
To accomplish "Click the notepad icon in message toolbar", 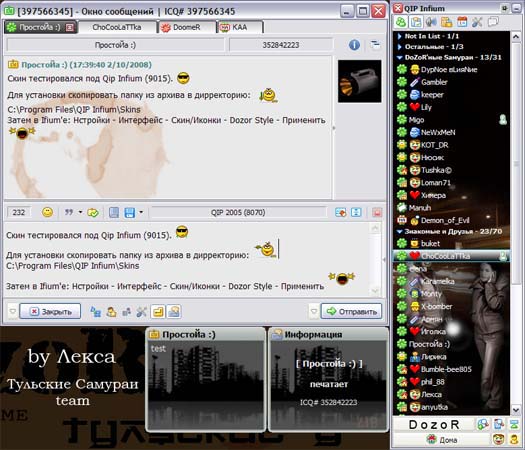I will coord(114,213).
